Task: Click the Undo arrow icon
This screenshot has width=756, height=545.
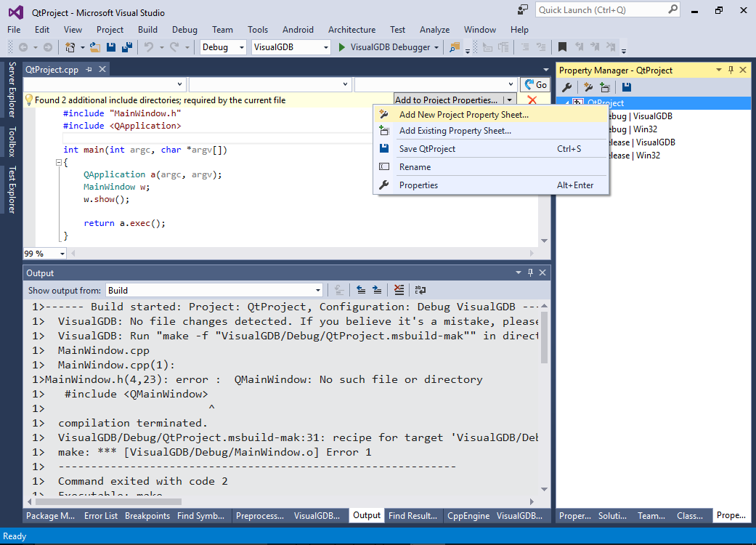Action: click(x=149, y=47)
